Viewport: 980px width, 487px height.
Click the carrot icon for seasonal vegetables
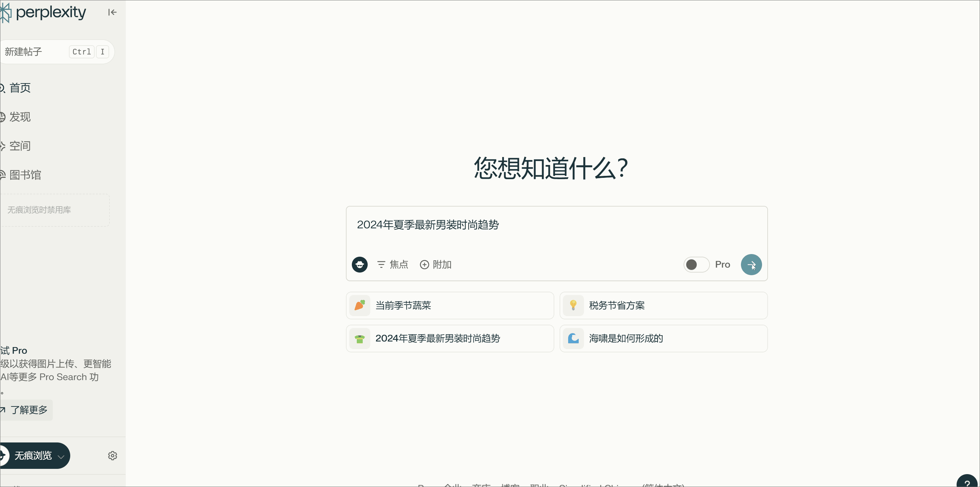(359, 306)
